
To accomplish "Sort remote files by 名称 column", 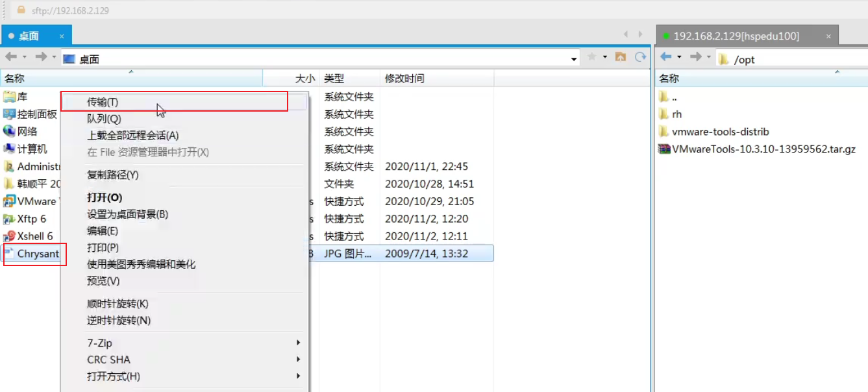I will coord(762,79).
